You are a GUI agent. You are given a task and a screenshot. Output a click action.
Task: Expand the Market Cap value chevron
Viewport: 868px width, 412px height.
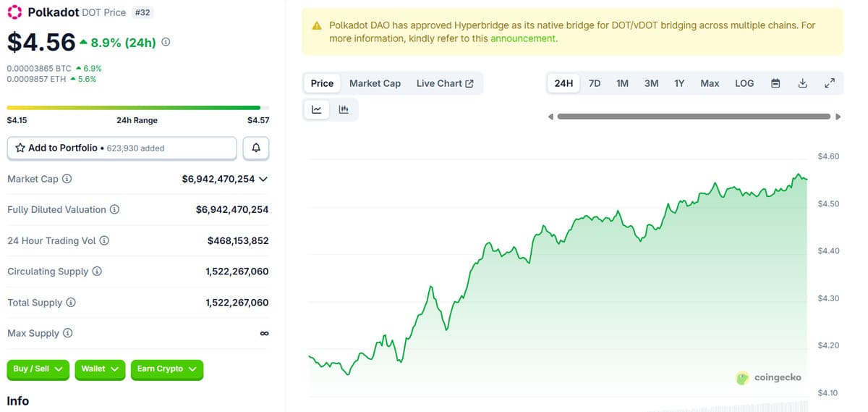[x=263, y=179]
